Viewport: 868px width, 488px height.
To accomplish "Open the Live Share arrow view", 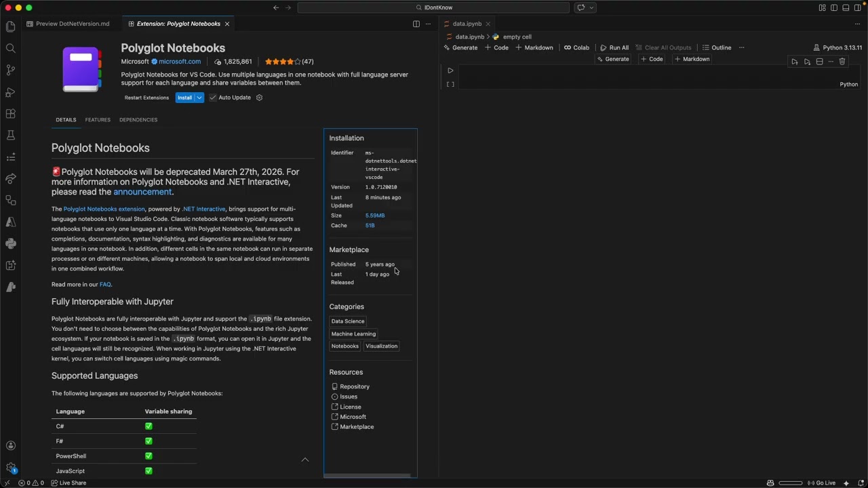I will [11, 178].
